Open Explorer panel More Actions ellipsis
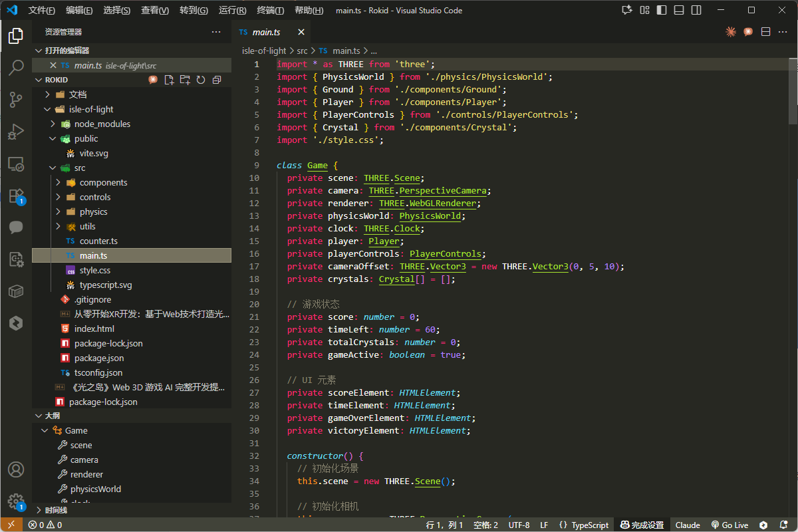798x532 pixels. click(216, 32)
